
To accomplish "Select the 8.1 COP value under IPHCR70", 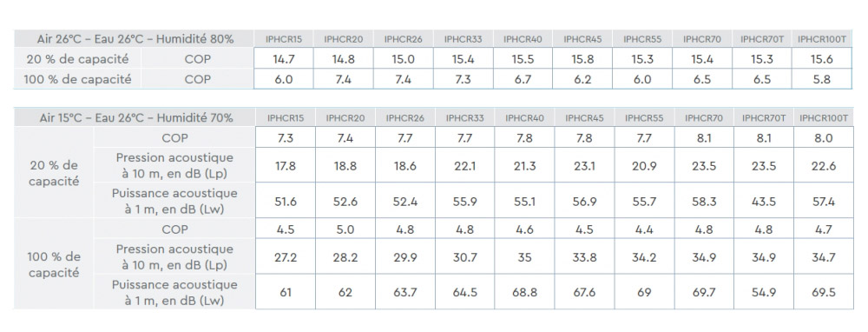I will point(704,138).
